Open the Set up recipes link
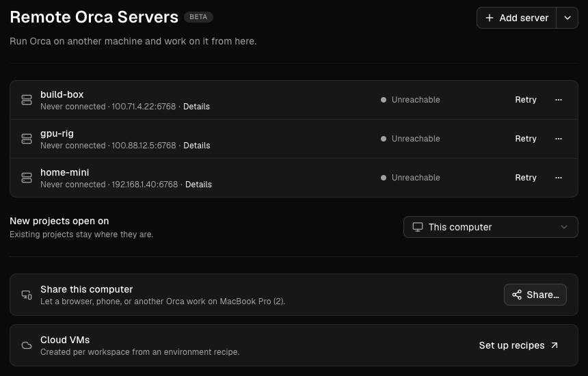Viewport: 588px width, 376px height. pos(519,345)
